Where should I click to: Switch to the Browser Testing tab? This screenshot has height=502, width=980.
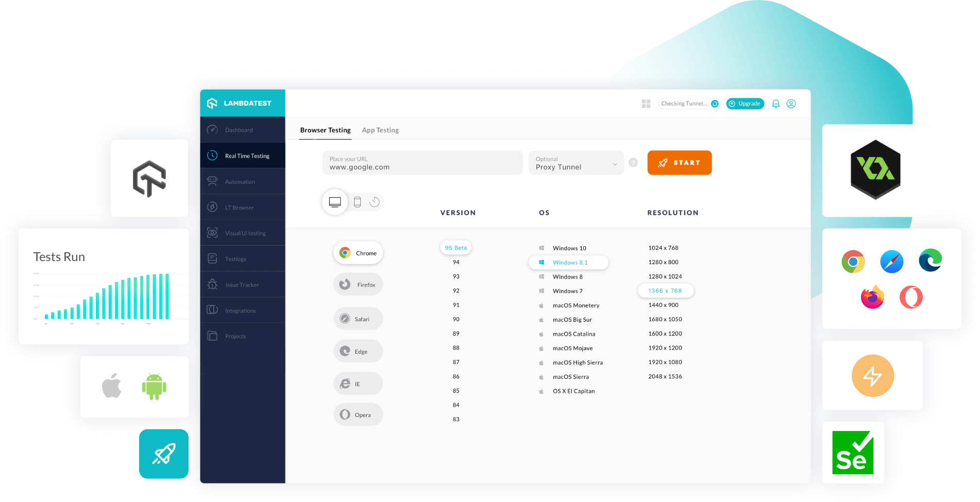[325, 130]
